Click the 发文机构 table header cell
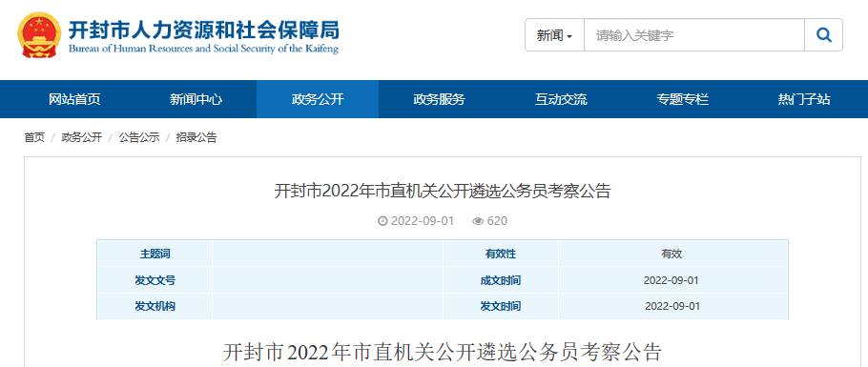The width and height of the screenshot is (868, 367). [155, 306]
